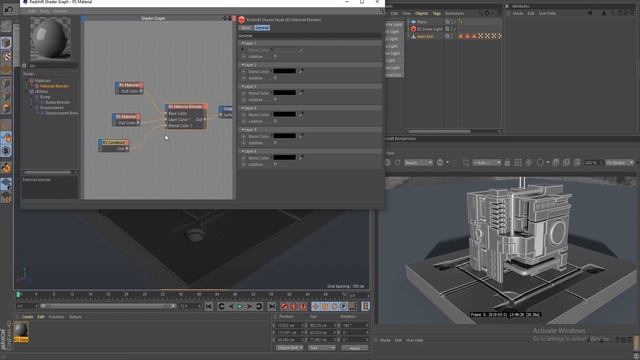
Task: Select Material Blender in Nodes tree
Action: click(x=54, y=86)
